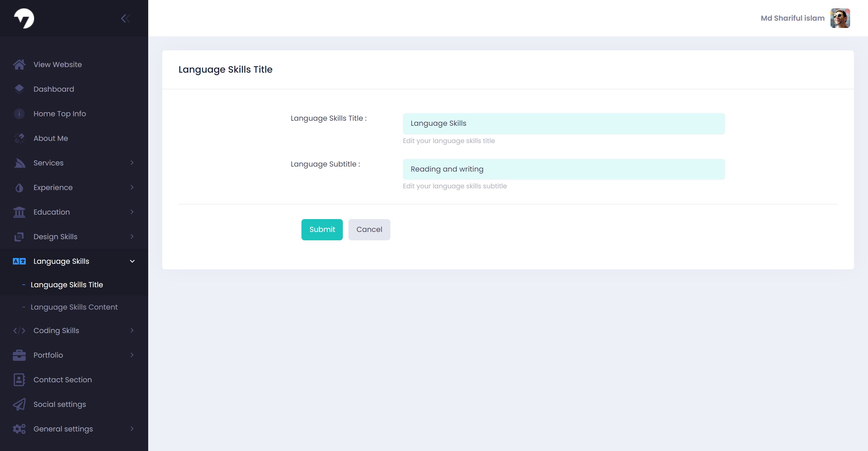Click the Language Skills translate icon
The image size is (868, 451).
point(19,261)
